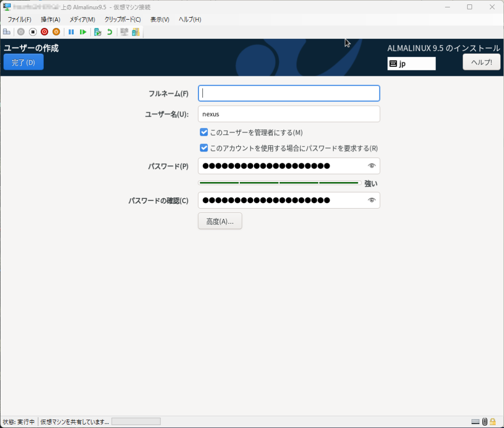
Task: Show the password using the eye icon
Action: 372,166
